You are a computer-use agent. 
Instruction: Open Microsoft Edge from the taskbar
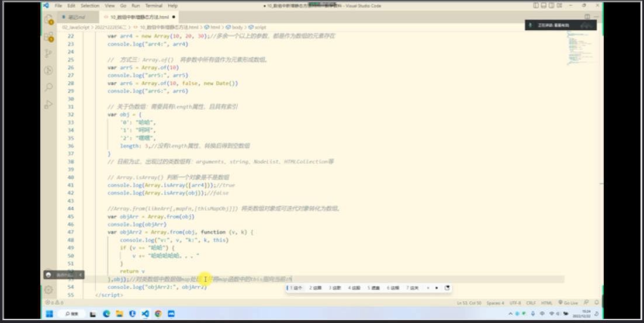(106, 314)
